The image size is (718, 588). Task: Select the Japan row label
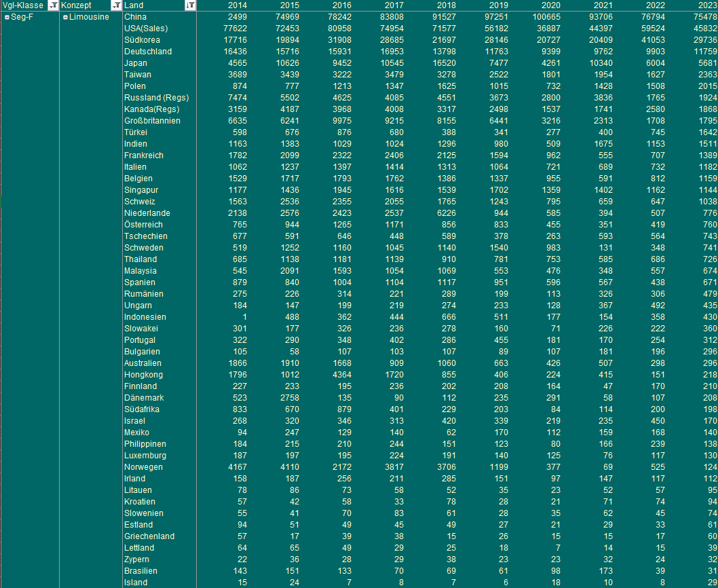tap(136, 62)
